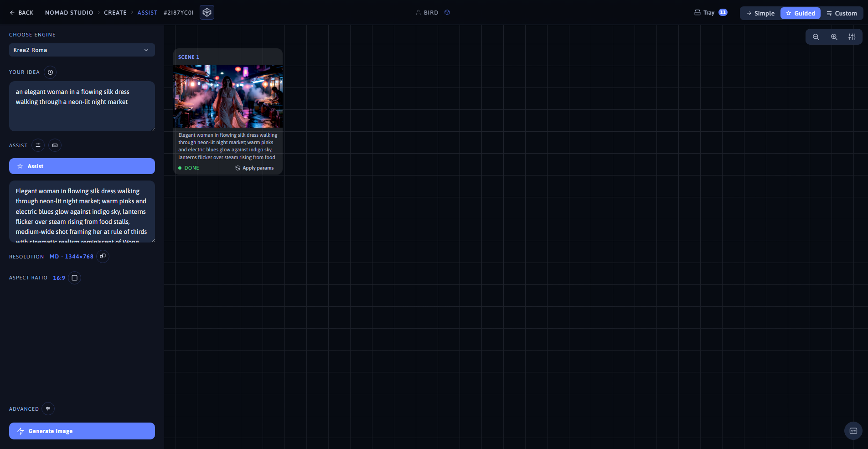This screenshot has height=449, width=868.
Task: Click the 16:9 aspect ratio value
Action: 59,278
